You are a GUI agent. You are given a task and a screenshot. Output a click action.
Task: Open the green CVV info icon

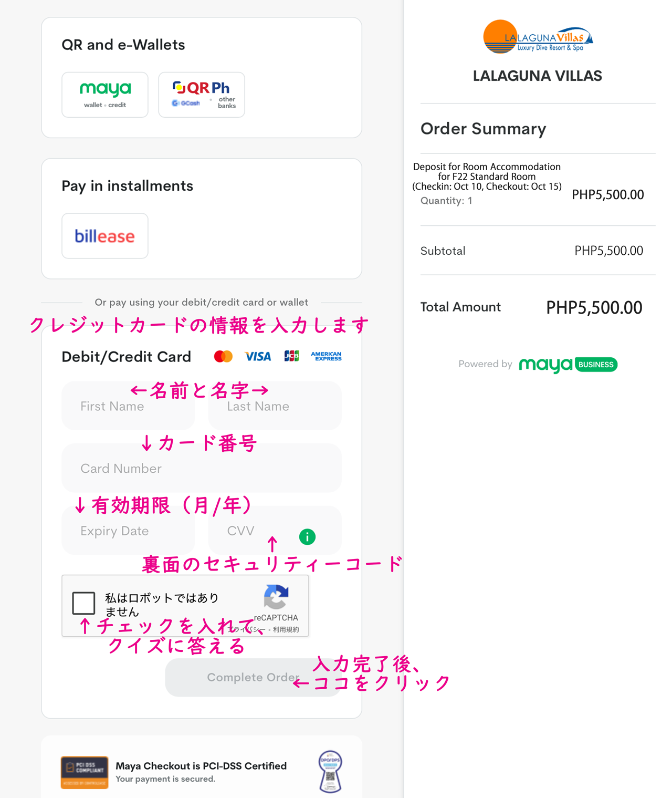point(307,537)
